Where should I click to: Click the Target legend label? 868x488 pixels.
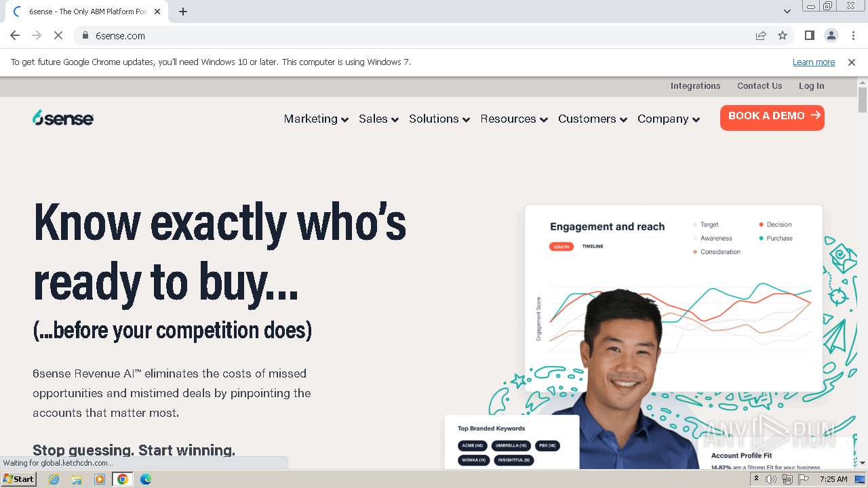coord(709,224)
